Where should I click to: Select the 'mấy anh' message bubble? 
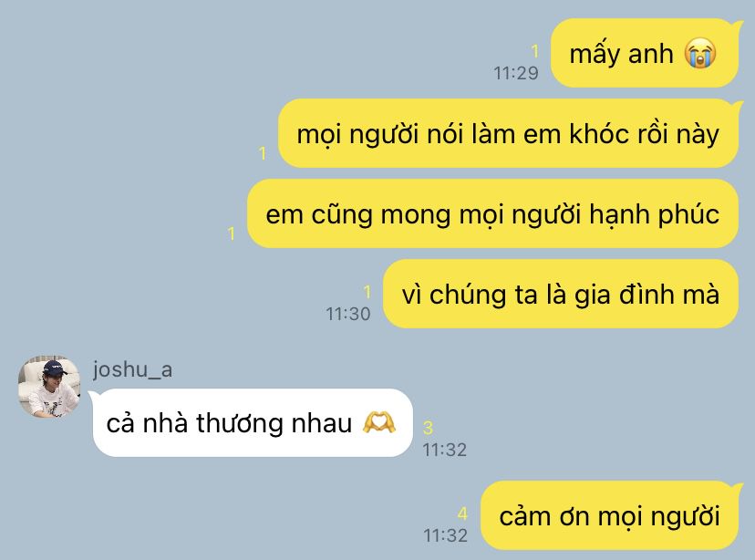pos(645,53)
